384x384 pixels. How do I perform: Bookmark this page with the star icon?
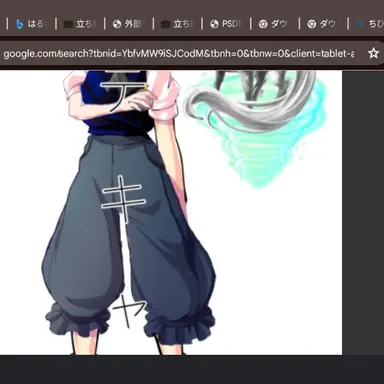click(x=374, y=53)
